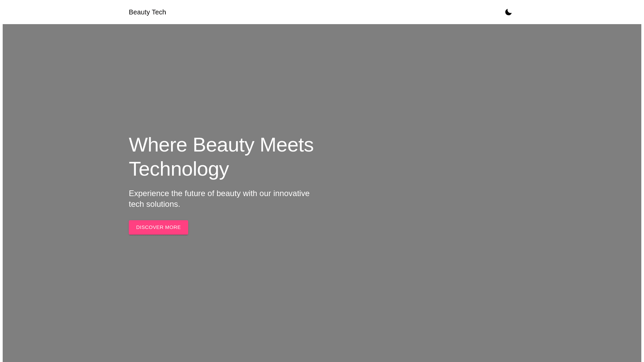Click the word 'Tech' in the navbar title
644x362 pixels.
pos(159,12)
